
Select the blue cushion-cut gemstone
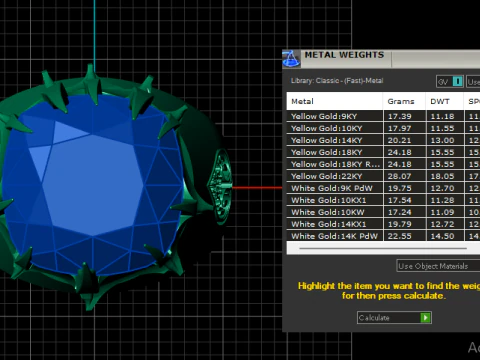click(92, 184)
